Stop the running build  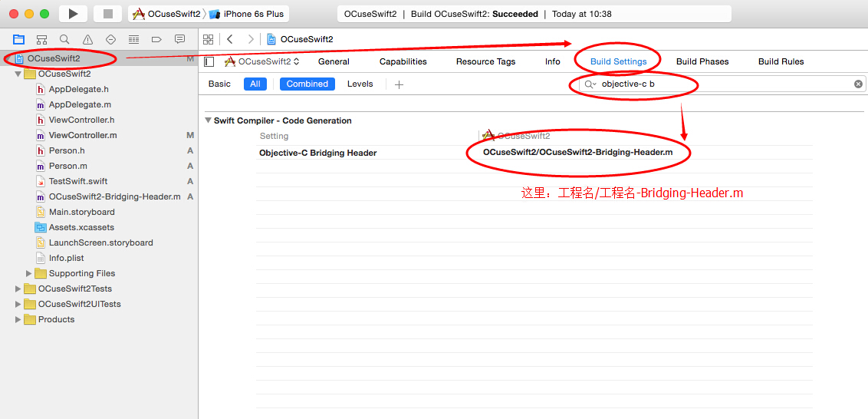tap(108, 14)
